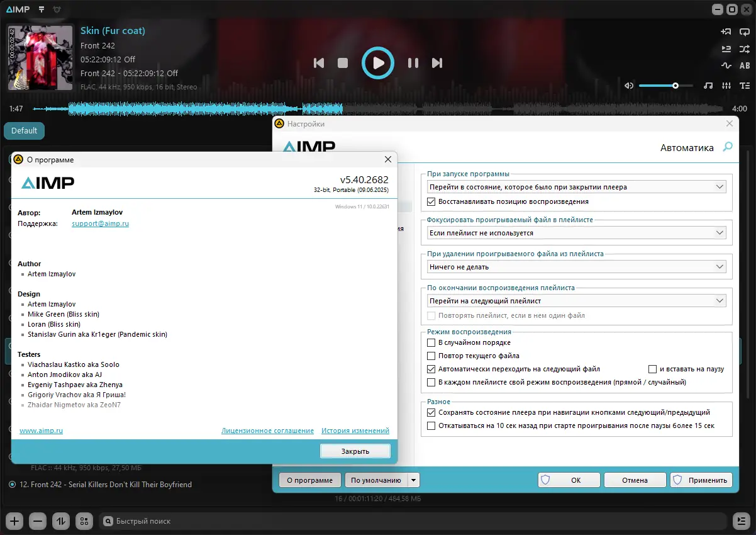Click the Skin (Fur coat) track title
The width and height of the screenshot is (756, 535).
pyautogui.click(x=113, y=31)
